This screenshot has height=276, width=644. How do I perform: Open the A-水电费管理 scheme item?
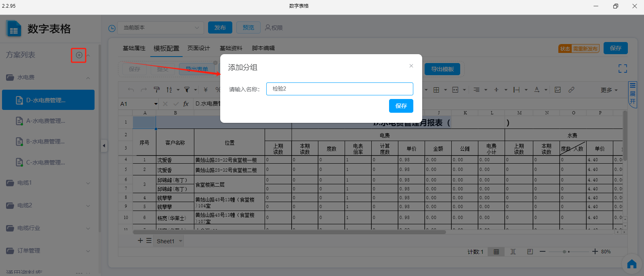click(x=48, y=121)
